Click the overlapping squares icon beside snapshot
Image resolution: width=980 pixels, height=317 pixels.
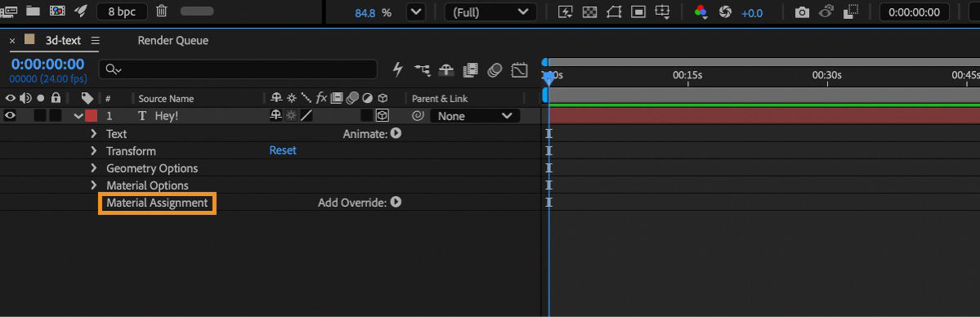pyautogui.click(x=851, y=12)
